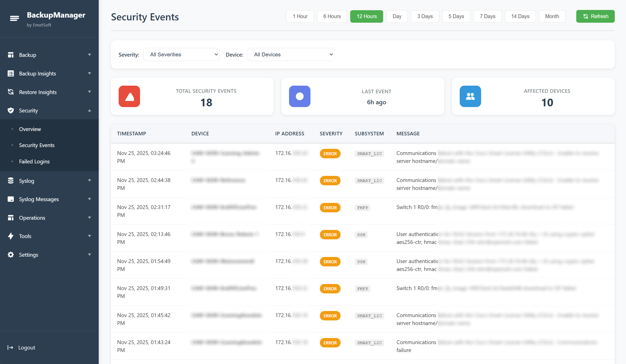Expand the Backup Insights menu arrow
626x364 pixels.
pos(90,73)
